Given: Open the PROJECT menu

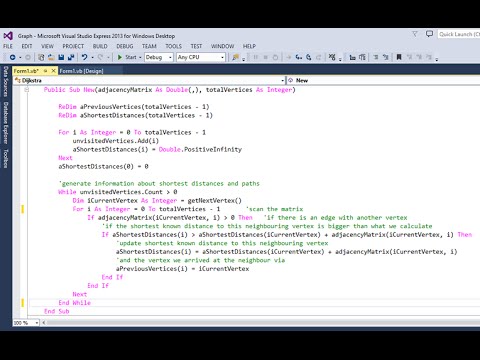Looking at the screenshot, I should pos(73,46).
